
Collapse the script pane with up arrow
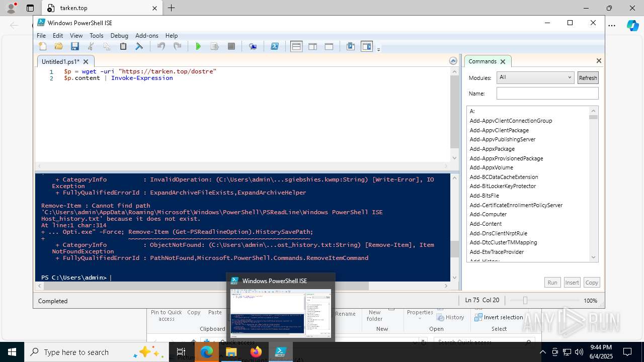click(453, 61)
